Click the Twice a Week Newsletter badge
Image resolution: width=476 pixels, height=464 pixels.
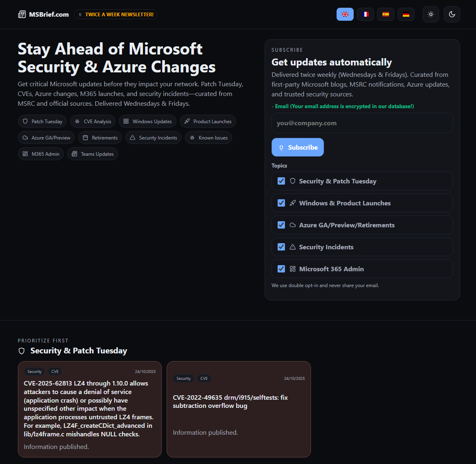click(115, 15)
